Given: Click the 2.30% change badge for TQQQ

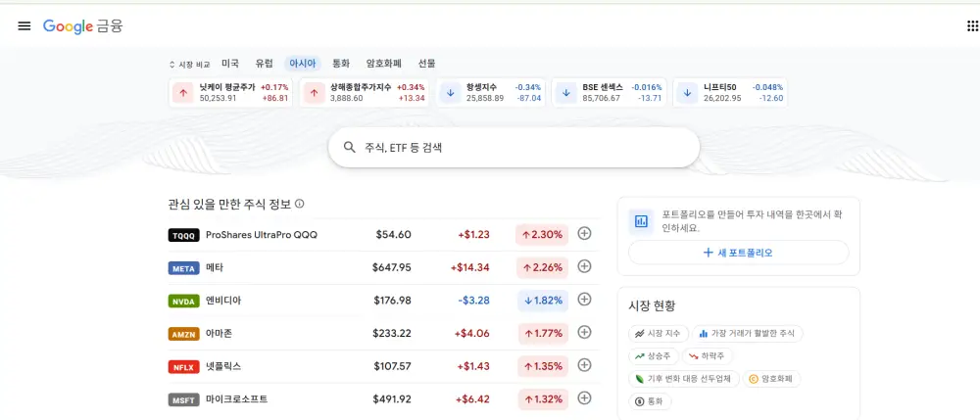Looking at the screenshot, I should coord(543,235).
